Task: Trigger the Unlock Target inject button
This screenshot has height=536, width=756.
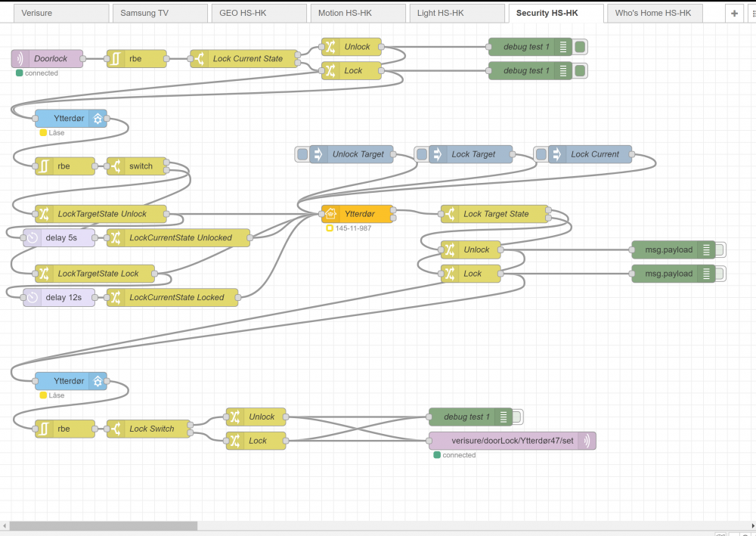Action: pyautogui.click(x=302, y=154)
